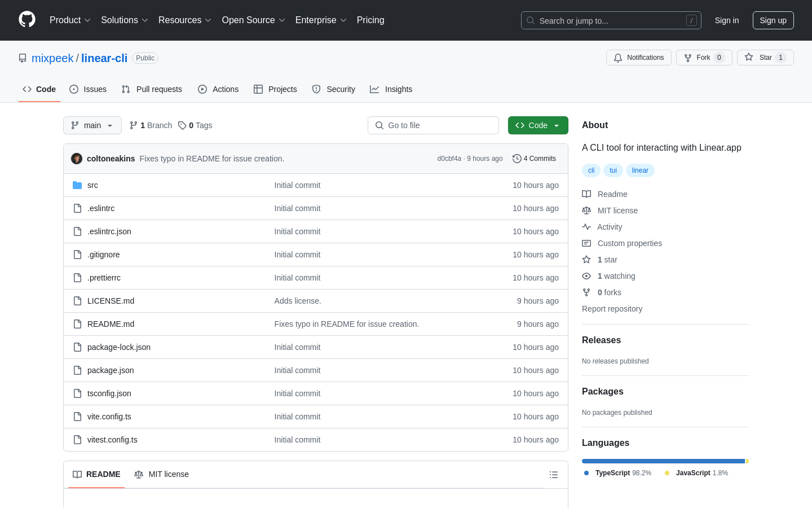Viewport: 812px width, 508px height.
Task: Open the linear-cli repository link
Action: 104,58
